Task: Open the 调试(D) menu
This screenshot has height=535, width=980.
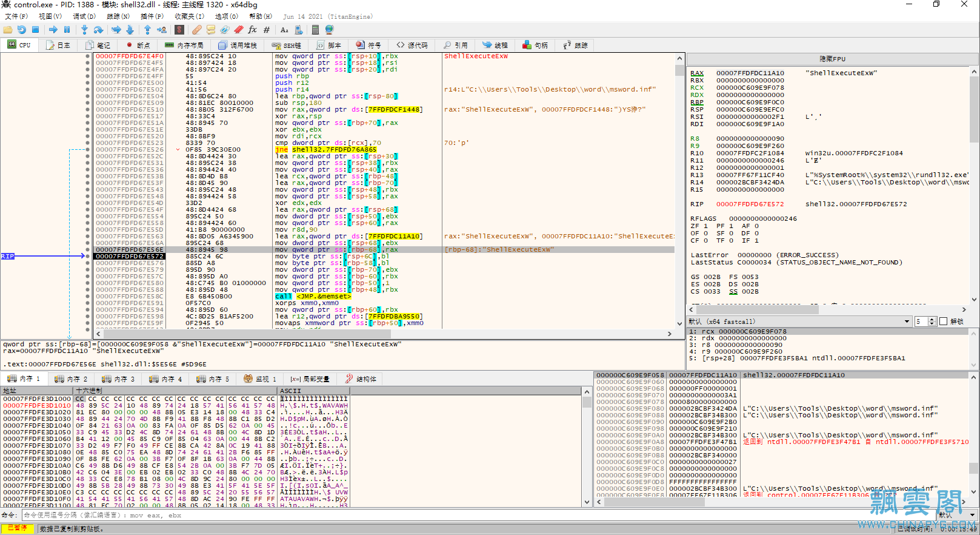Action: click(x=84, y=16)
